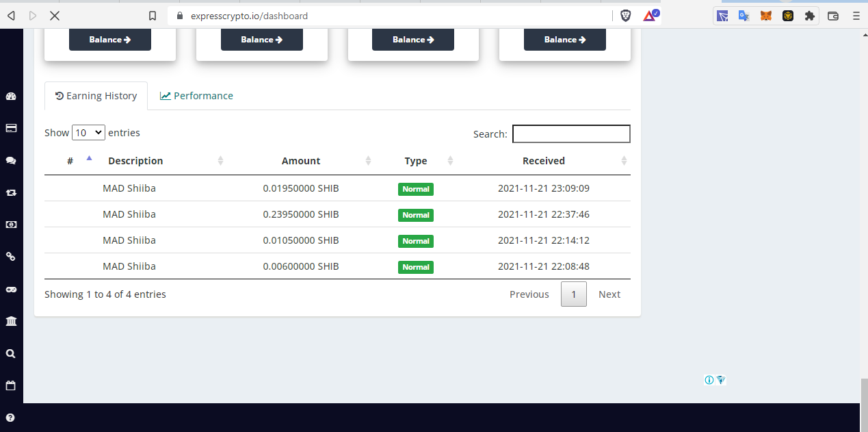The width and height of the screenshot is (868, 432).
Task: Open the Dashboard gauge icon in sidebar
Action: pos(11,96)
